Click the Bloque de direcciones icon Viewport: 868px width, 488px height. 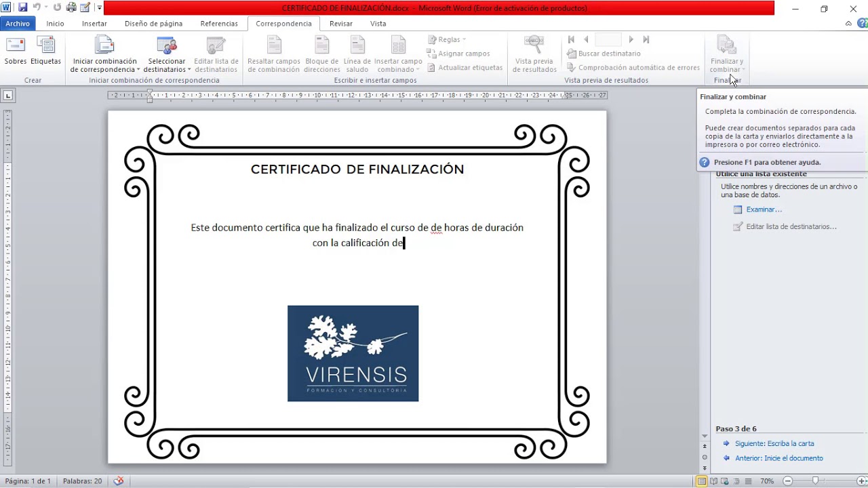(x=322, y=54)
